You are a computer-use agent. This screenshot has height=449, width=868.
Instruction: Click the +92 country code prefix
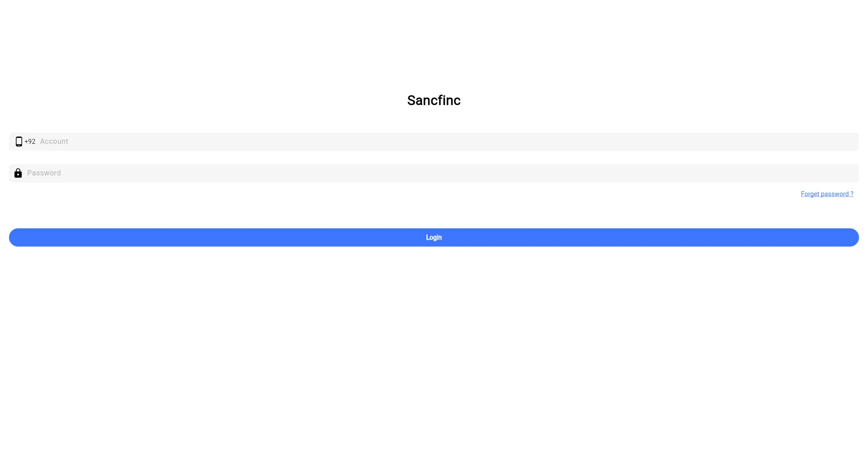click(x=30, y=142)
